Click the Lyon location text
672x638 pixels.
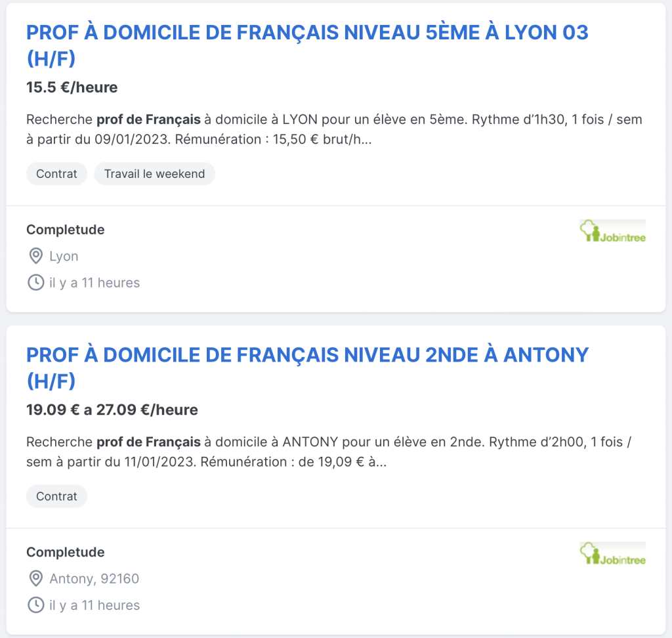click(64, 257)
